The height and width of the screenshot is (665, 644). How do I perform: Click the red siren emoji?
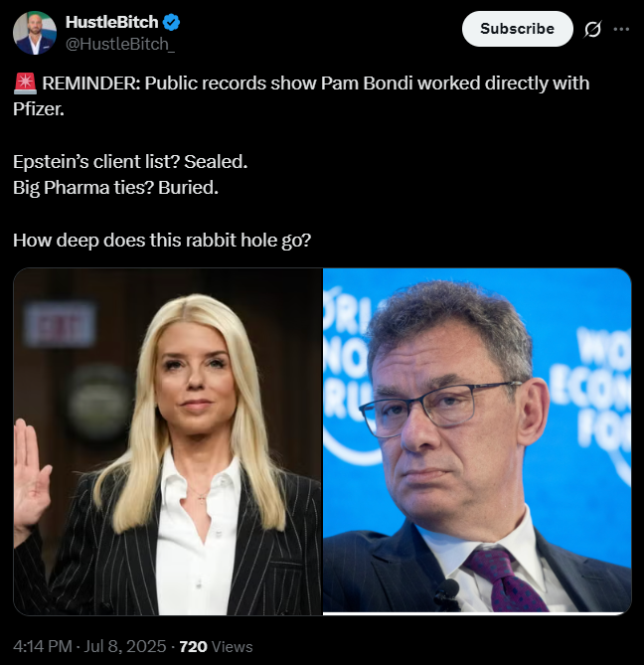tap(25, 83)
